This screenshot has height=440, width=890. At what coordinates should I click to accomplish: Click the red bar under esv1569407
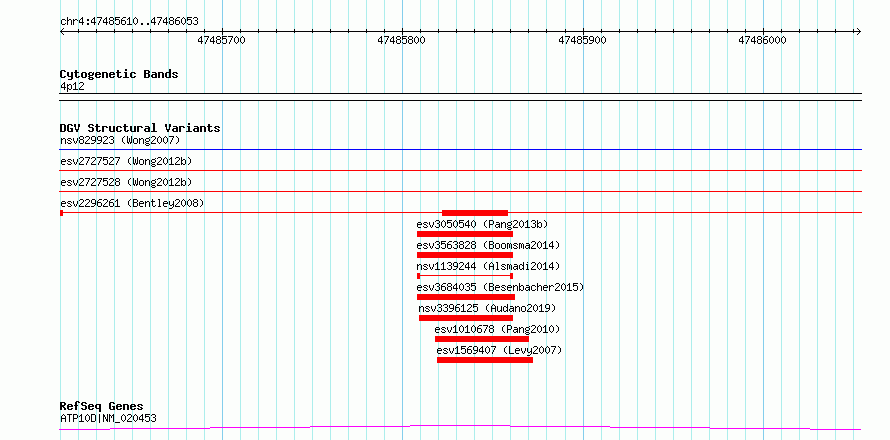point(485,360)
